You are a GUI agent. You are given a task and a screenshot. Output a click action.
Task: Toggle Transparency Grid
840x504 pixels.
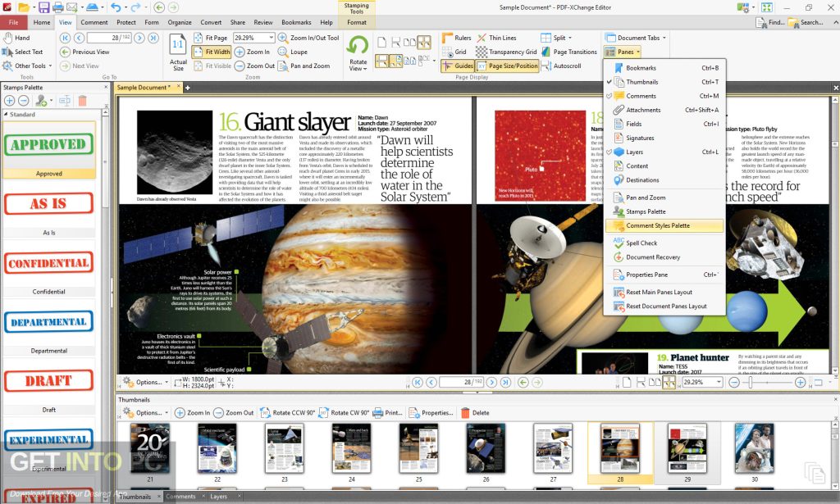tap(506, 52)
